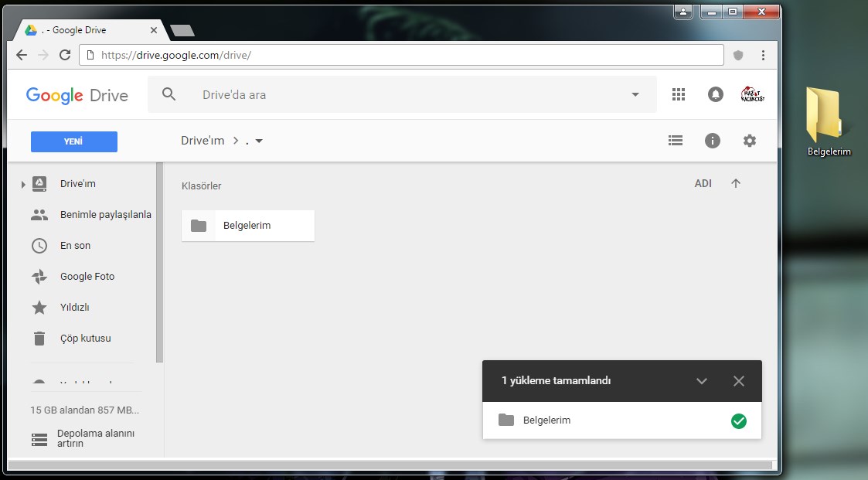Open Drive settings gear icon
Viewport: 868px width, 480px height.
tap(750, 141)
